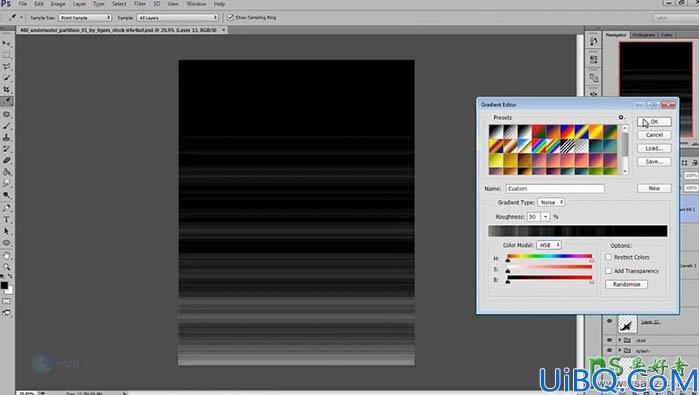Select the Lasso tool
This screenshot has width=699, height=395.
tap(7, 66)
